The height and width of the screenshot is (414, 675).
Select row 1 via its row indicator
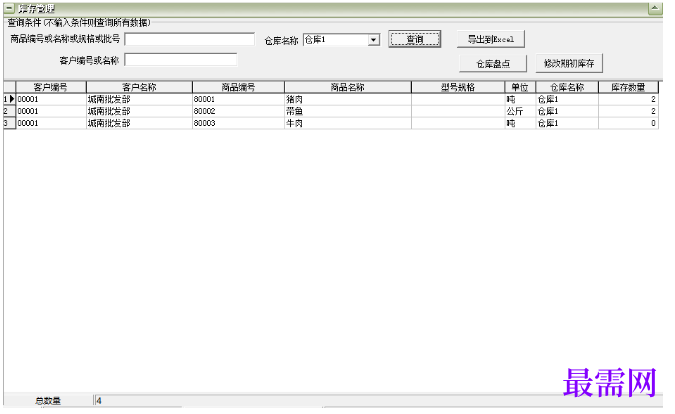(9, 99)
